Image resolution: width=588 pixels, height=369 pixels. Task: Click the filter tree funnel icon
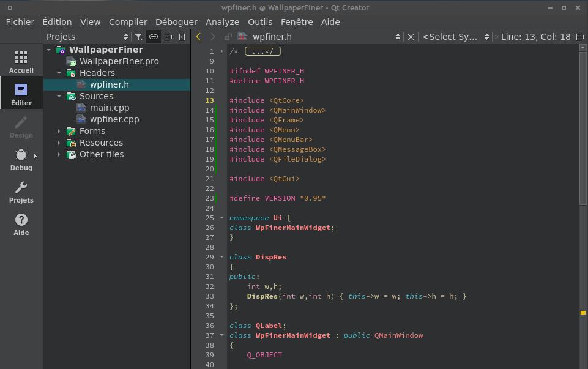pyautogui.click(x=139, y=37)
